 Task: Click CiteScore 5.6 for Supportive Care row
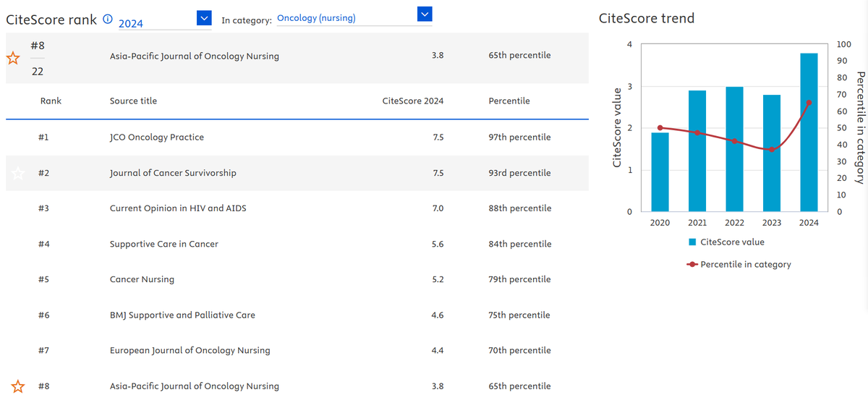[438, 245]
